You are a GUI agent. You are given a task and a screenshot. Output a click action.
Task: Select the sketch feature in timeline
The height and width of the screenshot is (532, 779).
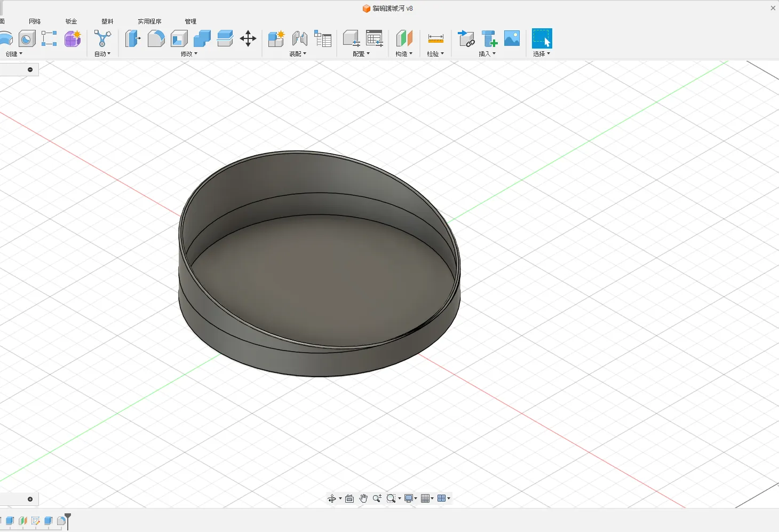(x=35, y=521)
